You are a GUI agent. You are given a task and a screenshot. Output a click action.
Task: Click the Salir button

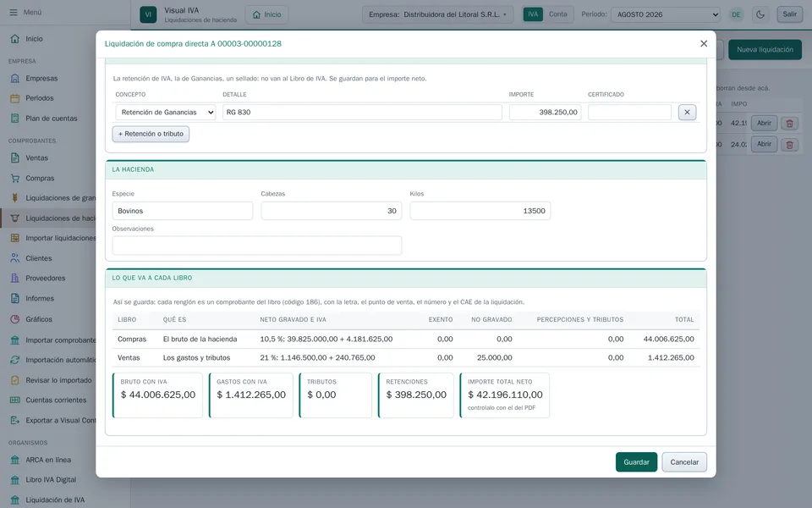coord(790,14)
